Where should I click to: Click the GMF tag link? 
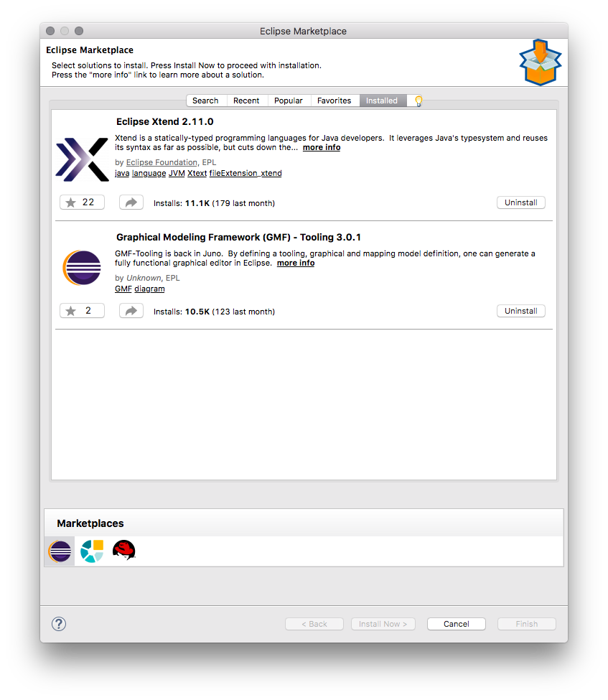[x=123, y=289]
